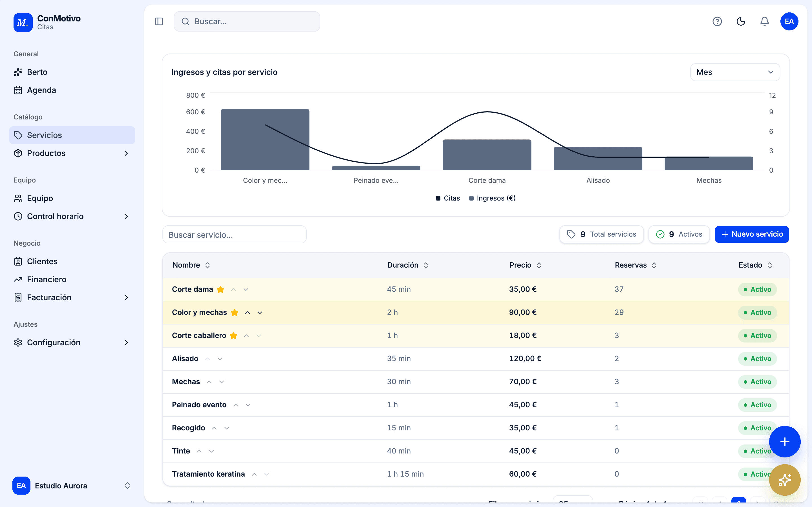Open the Berto AI assistant floating button
Viewport: 812px width, 507px height.
pos(784,480)
